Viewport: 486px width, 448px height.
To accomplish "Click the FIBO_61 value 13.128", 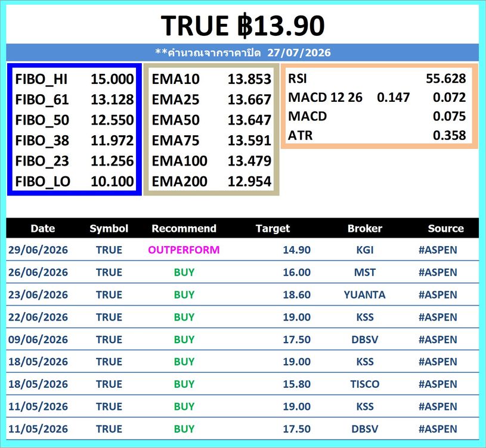I will point(112,99).
